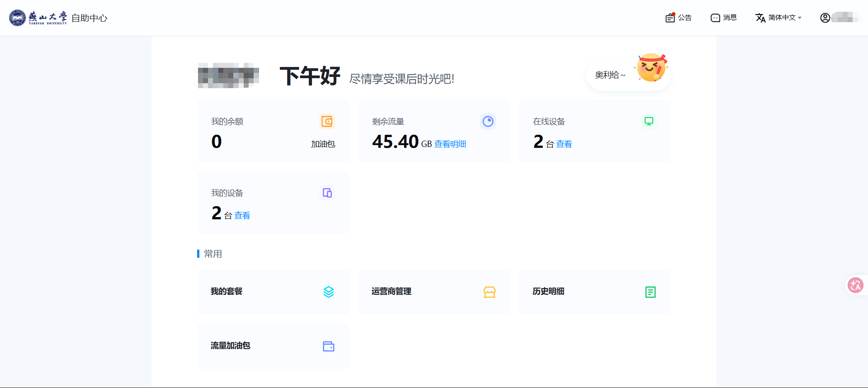Click the 下午好 greeting heading
This screenshot has width=868, height=388.
coord(310,76)
